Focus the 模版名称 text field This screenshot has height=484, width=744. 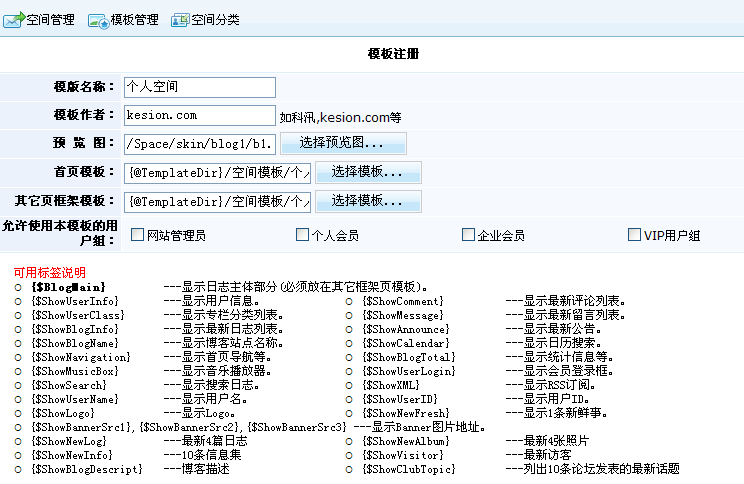199,87
